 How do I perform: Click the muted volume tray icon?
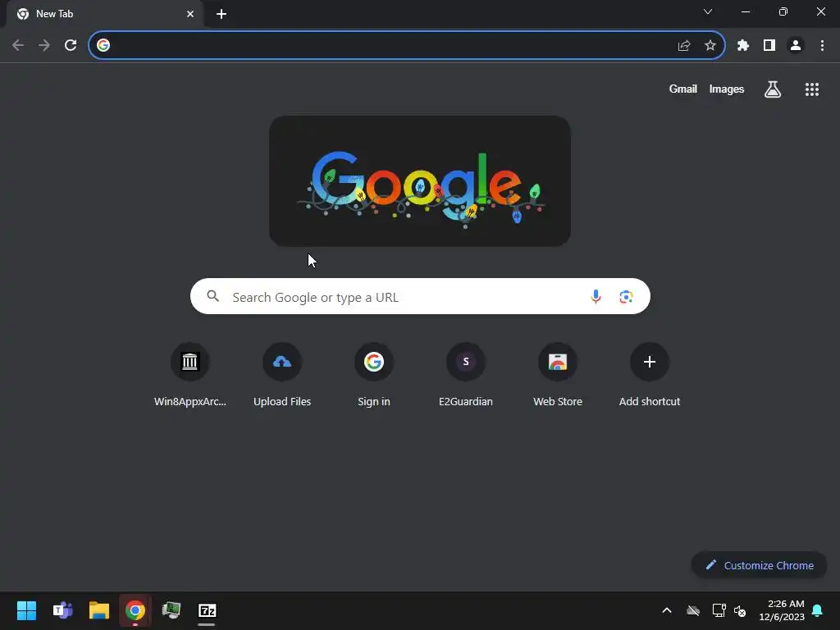[x=740, y=610]
